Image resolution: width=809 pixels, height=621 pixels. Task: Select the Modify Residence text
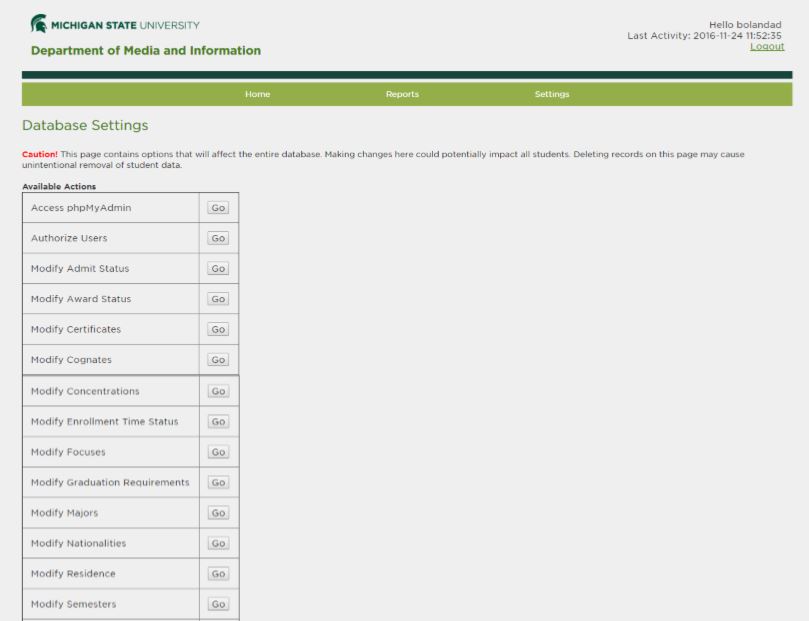73,574
